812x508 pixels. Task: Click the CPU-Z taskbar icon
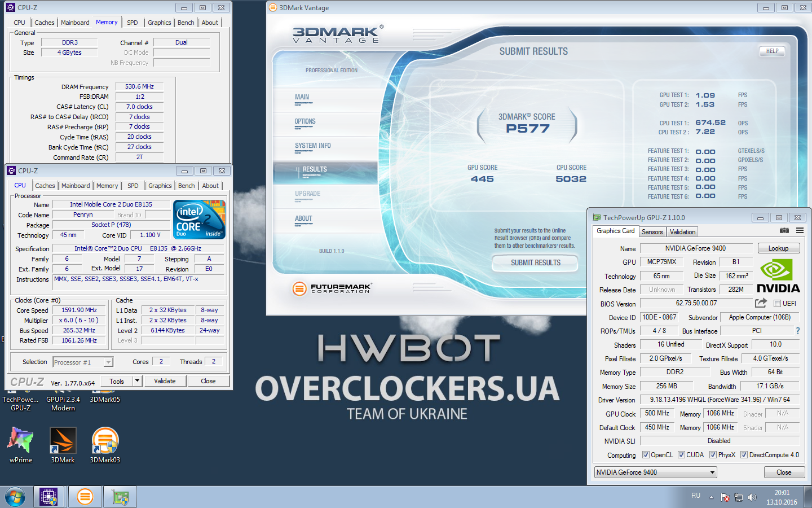(x=48, y=497)
